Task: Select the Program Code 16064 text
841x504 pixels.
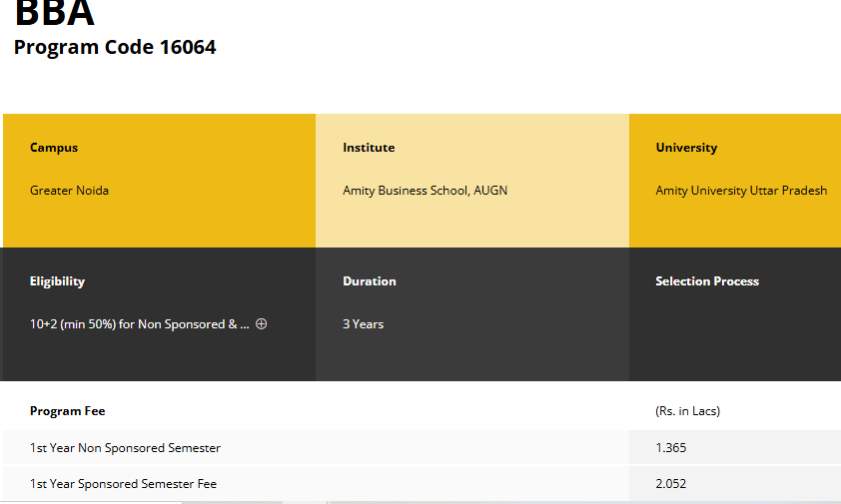Action: [x=115, y=47]
